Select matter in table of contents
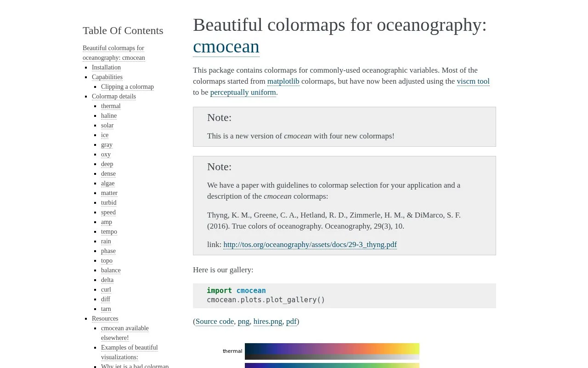 [x=109, y=193]
